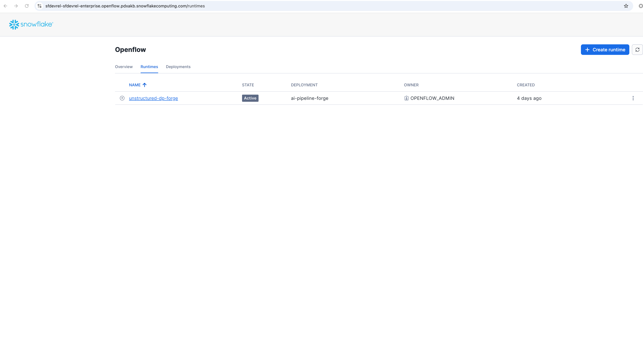Select the Runtimes tab
The width and height of the screenshot is (643, 364).
tap(149, 67)
